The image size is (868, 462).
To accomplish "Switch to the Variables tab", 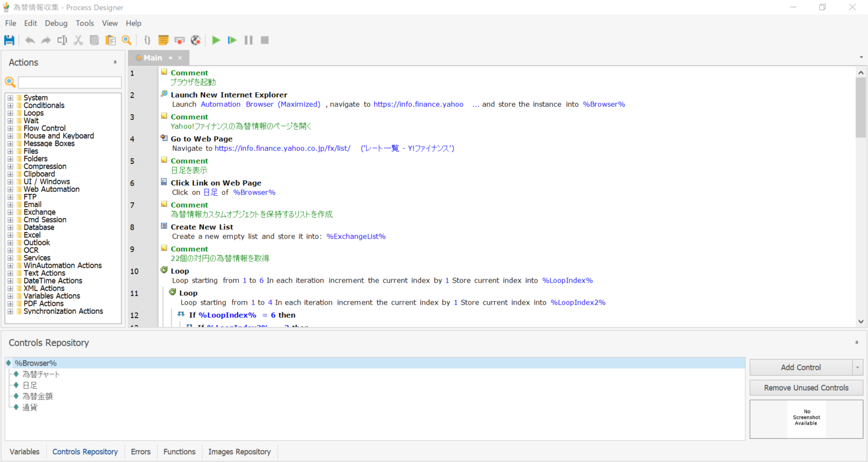I will 24,452.
